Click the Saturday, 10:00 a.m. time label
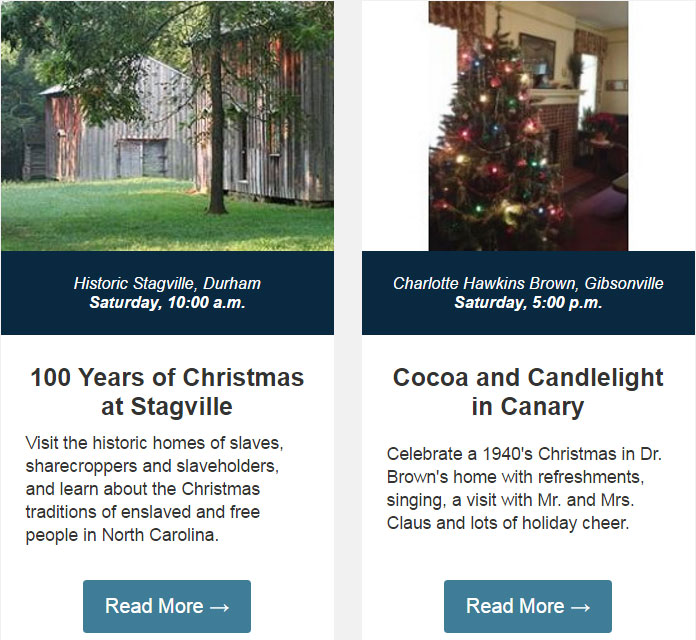The image size is (696, 640). [167, 303]
